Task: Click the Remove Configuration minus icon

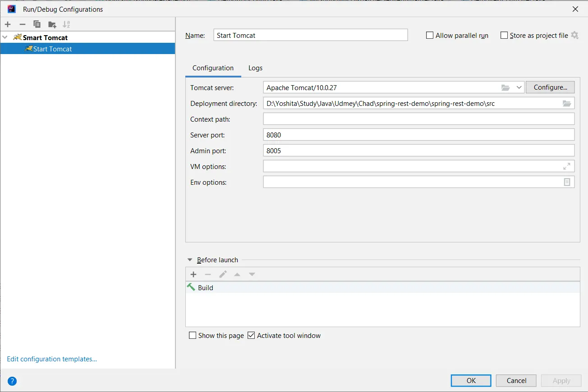Action: (x=23, y=24)
